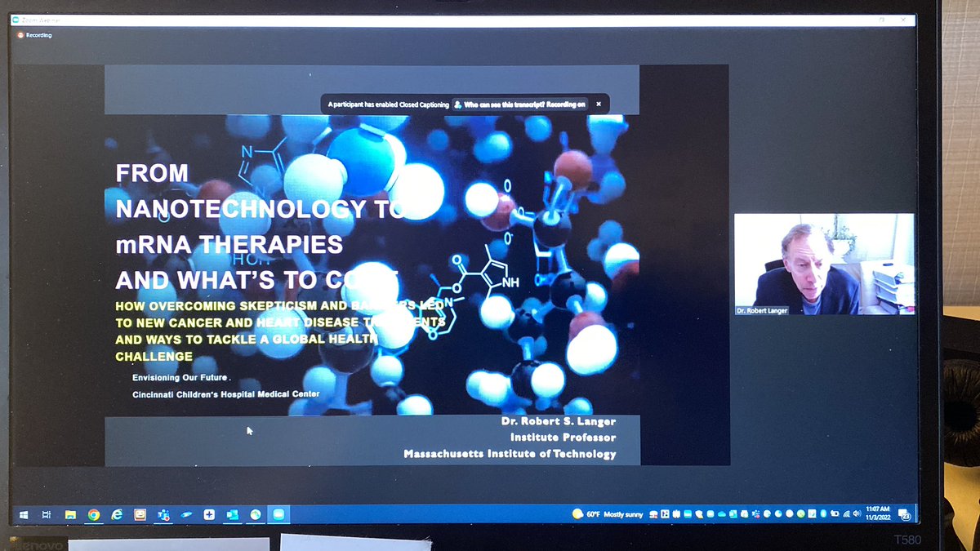The image size is (980, 551).
Task: Click the OneDrive cloud tray icon
Action: 722,514
